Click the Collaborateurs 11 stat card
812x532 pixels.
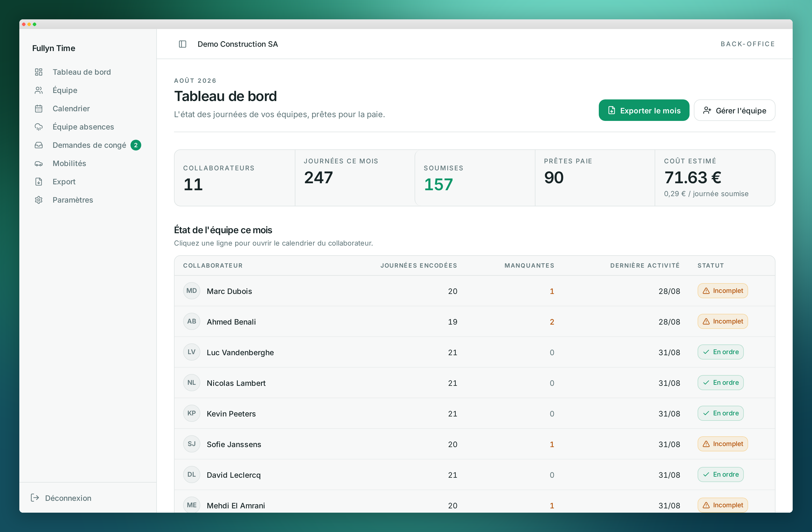[x=235, y=178]
